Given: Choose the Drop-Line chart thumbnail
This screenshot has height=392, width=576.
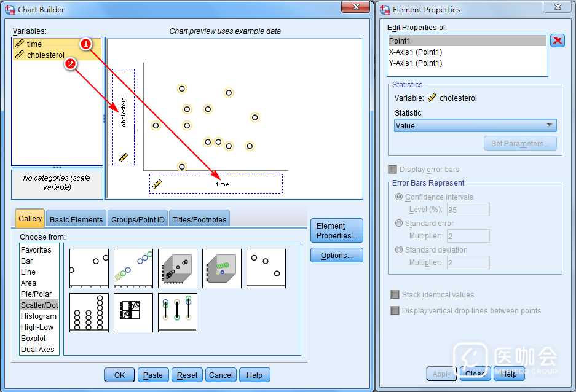Looking at the screenshot, I should coord(178,313).
